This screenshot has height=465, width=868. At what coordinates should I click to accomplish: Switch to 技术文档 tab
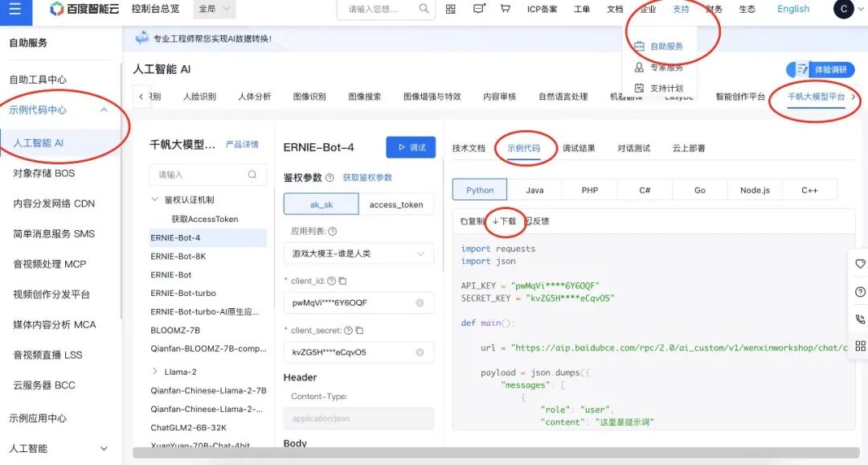(x=469, y=148)
